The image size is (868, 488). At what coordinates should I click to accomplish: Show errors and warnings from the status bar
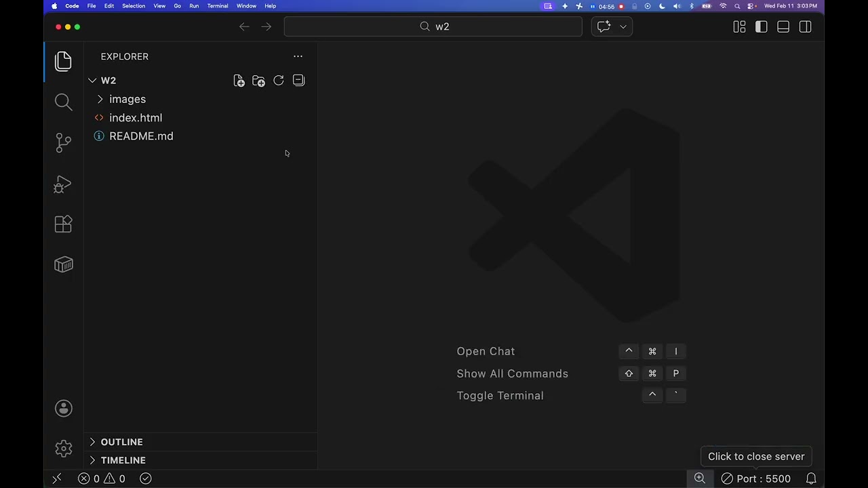point(102,479)
